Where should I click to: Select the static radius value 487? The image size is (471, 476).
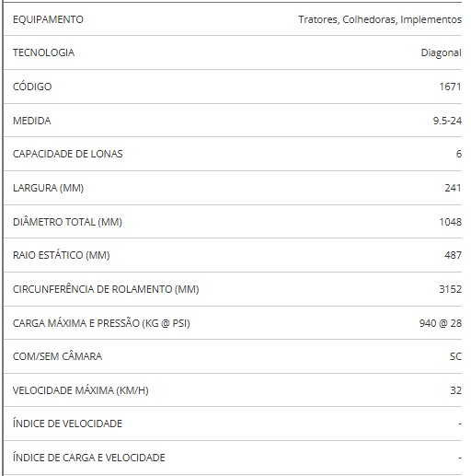tap(453, 255)
